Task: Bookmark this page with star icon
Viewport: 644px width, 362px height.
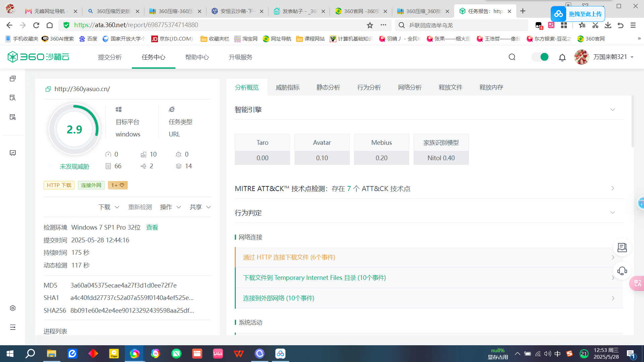Action: [370, 25]
